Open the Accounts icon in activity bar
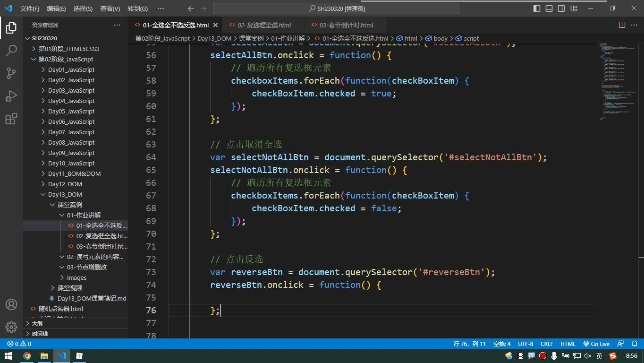The width and height of the screenshot is (644, 363). coord(11,304)
